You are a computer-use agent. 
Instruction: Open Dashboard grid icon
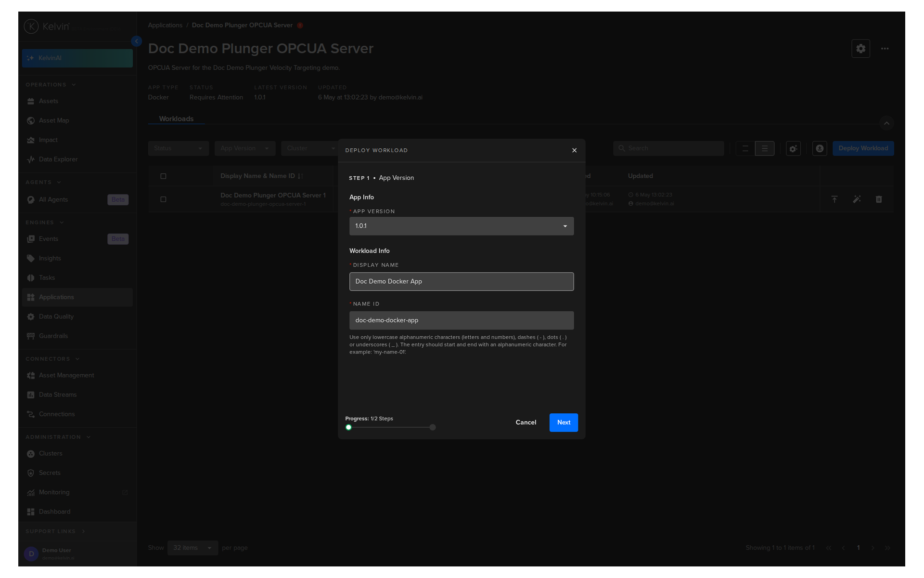pyautogui.click(x=31, y=512)
